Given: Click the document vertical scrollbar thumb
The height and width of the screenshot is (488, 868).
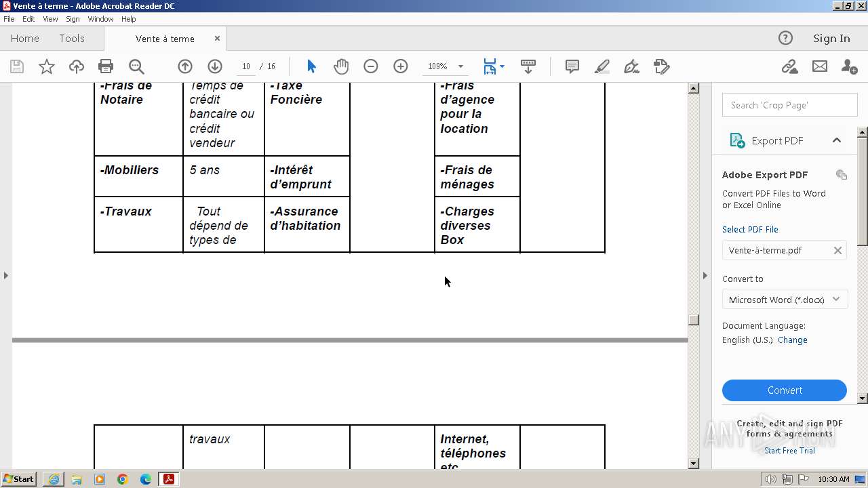Looking at the screenshot, I should (694, 320).
